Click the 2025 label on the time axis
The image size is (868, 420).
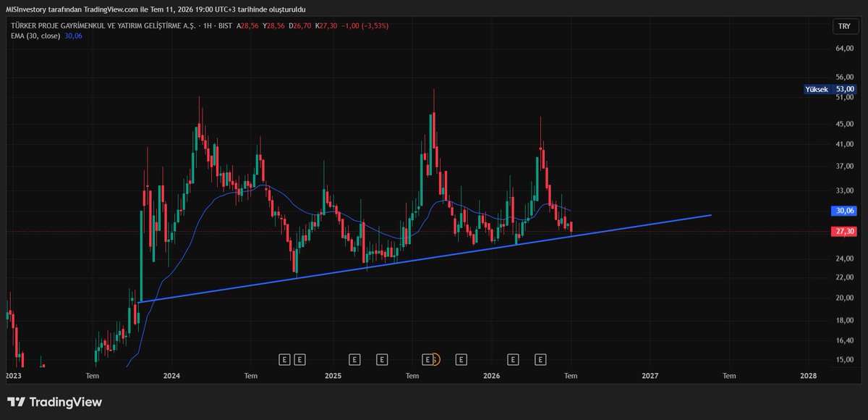point(333,376)
